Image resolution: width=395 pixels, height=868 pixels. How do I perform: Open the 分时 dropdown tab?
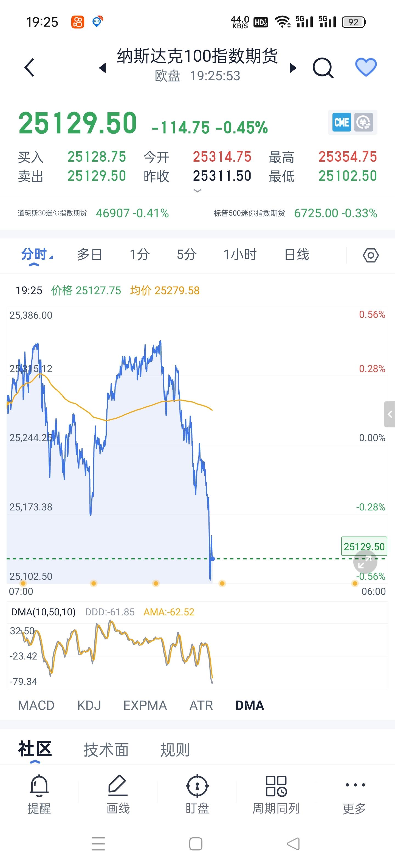pos(36,255)
